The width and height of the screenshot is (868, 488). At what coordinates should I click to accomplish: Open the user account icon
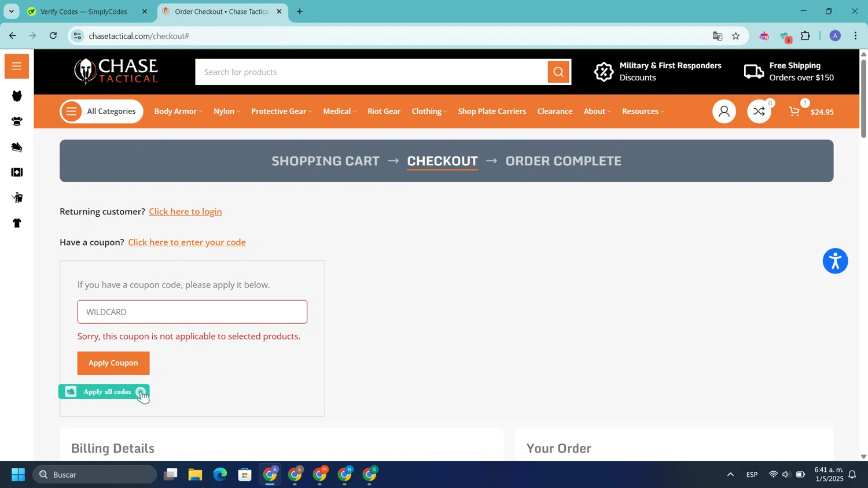[724, 112]
